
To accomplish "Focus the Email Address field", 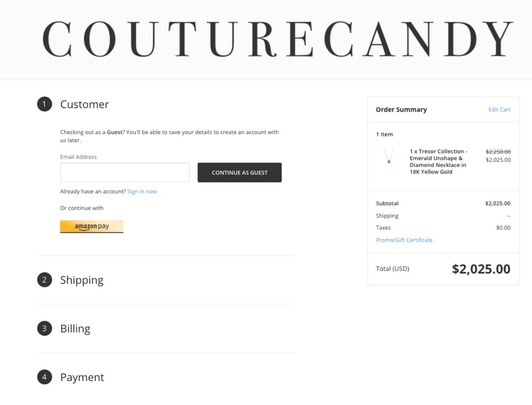I will coord(125,172).
